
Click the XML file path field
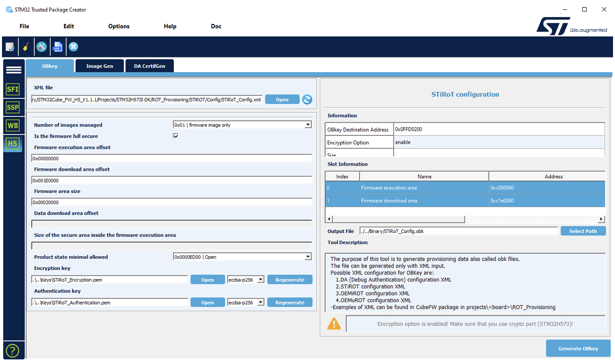tap(147, 100)
